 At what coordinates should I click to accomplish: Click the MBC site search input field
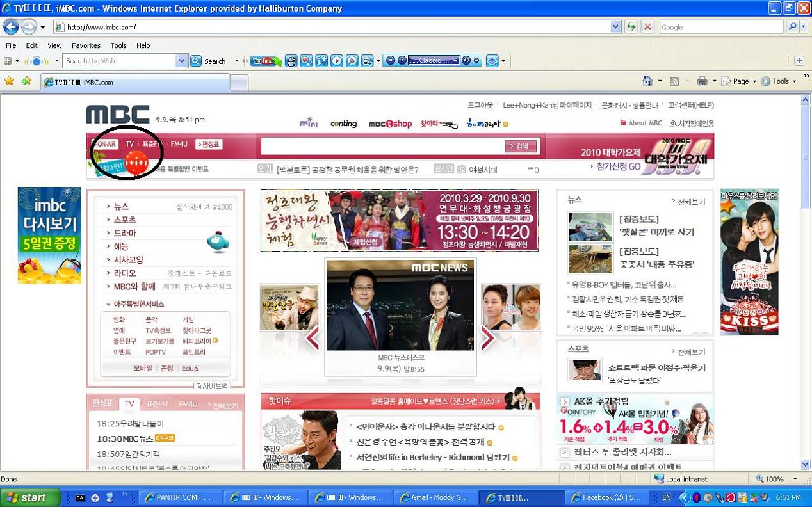click(382, 146)
